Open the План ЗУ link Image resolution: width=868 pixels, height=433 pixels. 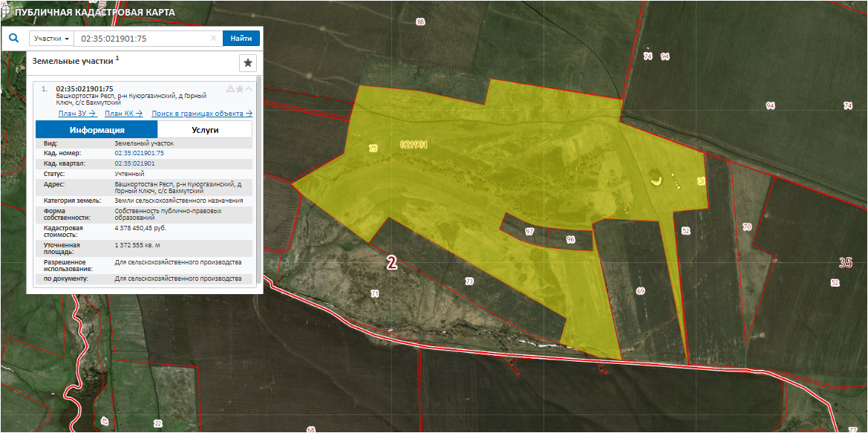[77, 114]
